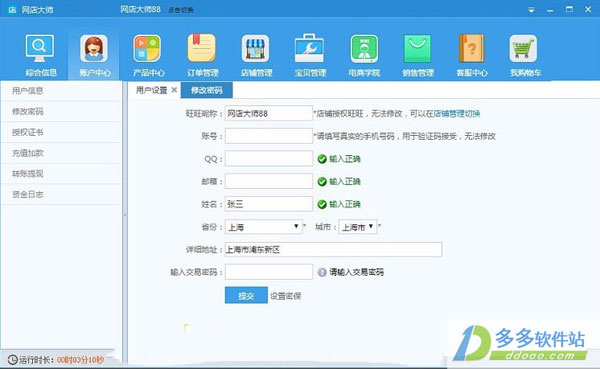600x369 pixels.
Task: Click the 设置密保 link
Action: tap(285, 296)
